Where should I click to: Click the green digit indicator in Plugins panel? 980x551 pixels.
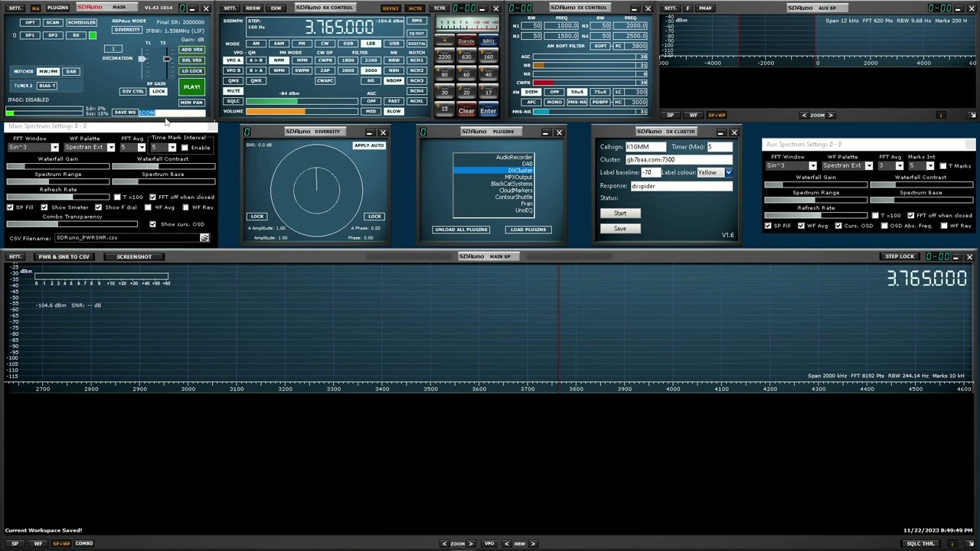pyautogui.click(x=423, y=132)
